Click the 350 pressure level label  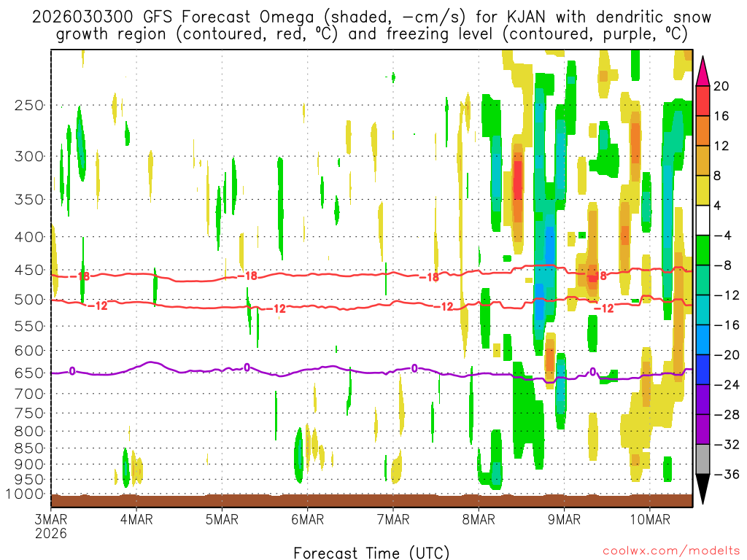(x=29, y=199)
